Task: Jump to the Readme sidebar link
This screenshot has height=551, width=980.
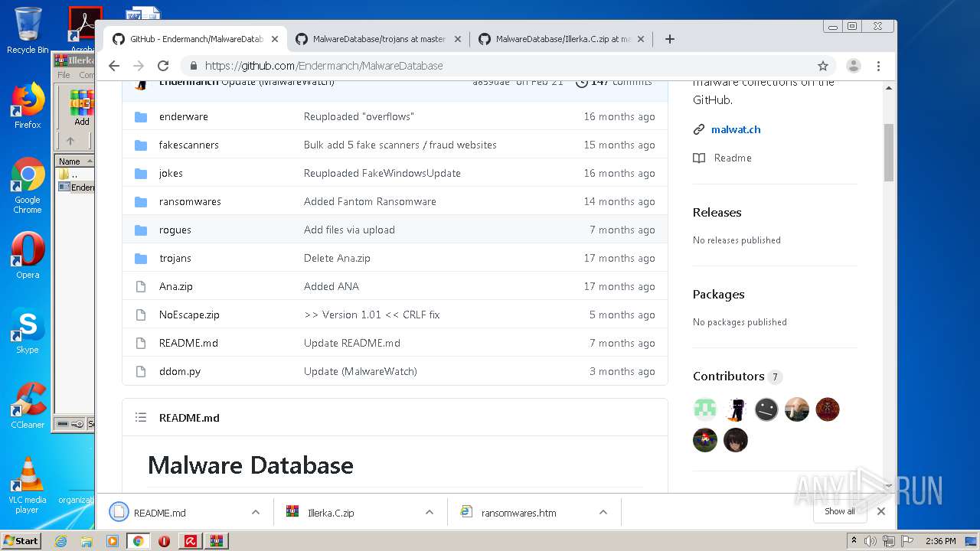Action: (733, 158)
